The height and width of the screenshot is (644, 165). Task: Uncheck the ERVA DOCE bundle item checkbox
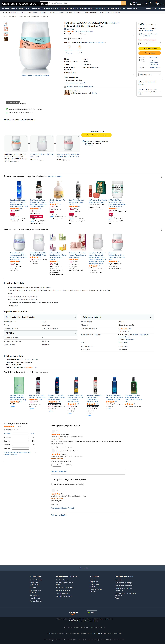point(52,137)
